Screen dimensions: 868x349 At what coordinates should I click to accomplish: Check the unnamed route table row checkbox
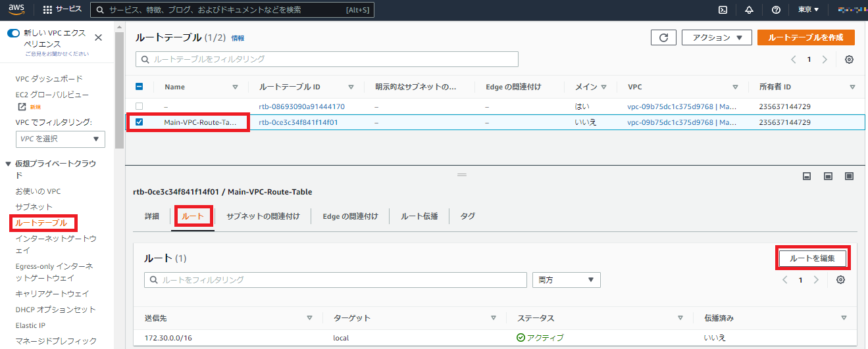(139, 106)
